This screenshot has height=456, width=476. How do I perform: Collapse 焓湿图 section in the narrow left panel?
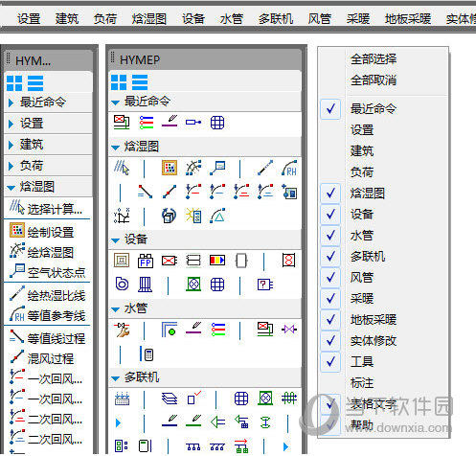tap(48, 187)
